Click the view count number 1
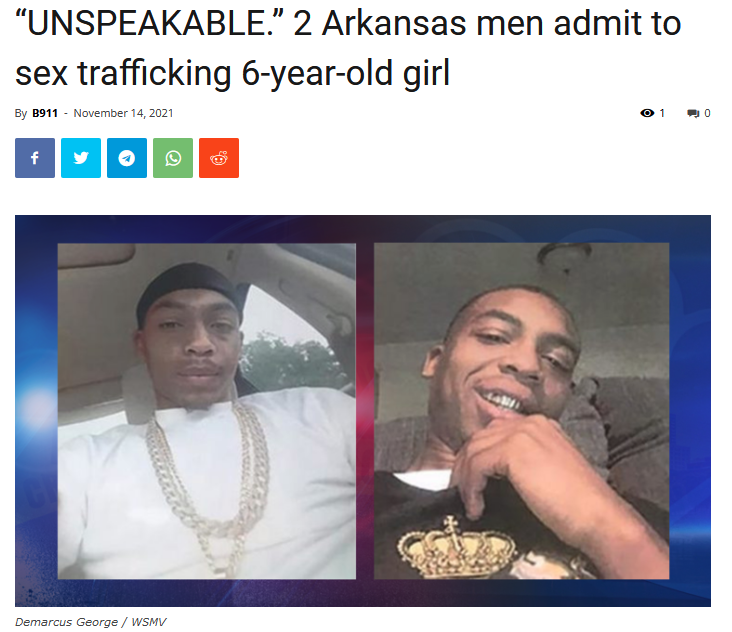 pyautogui.click(x=662, y=113)
